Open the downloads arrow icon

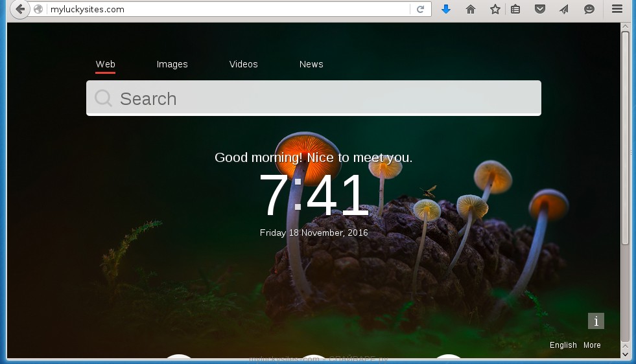click(x=445, y=9)
